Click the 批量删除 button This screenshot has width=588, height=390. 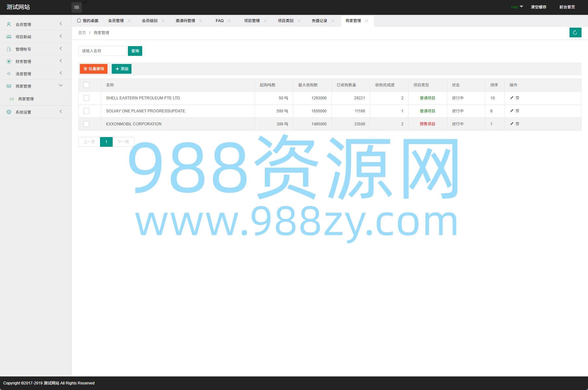click(x=94, y=69)
